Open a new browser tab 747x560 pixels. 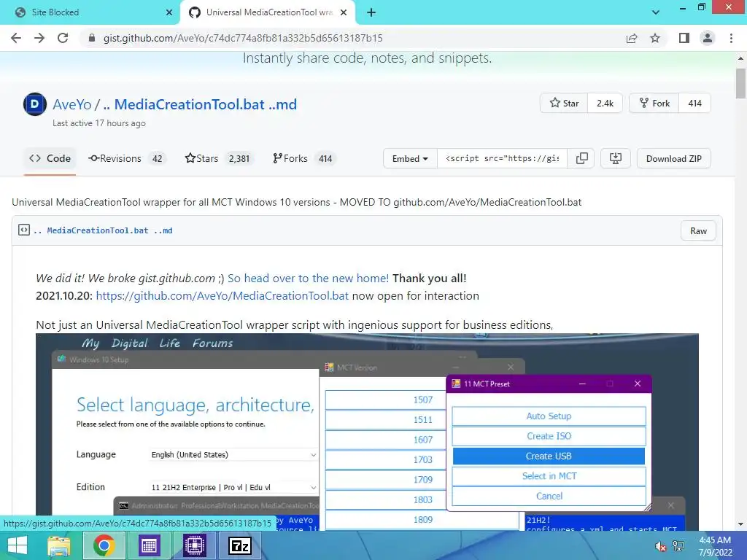[371, 12]
